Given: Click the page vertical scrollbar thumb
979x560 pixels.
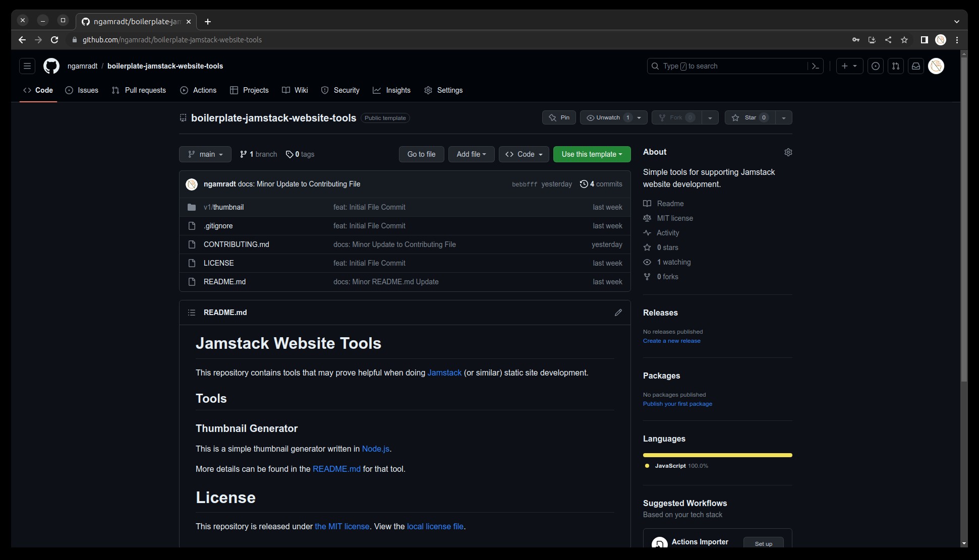Looking at the screenshot, I should pyautogui.click(x=964, y=219).
